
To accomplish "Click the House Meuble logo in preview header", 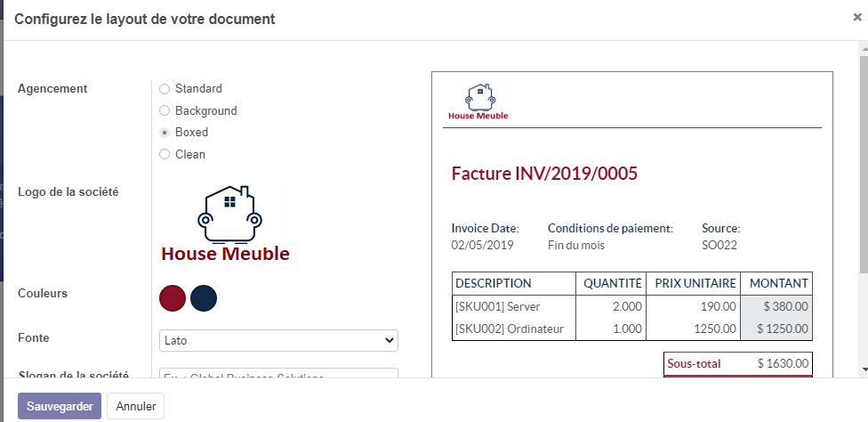I will point(478,103).
